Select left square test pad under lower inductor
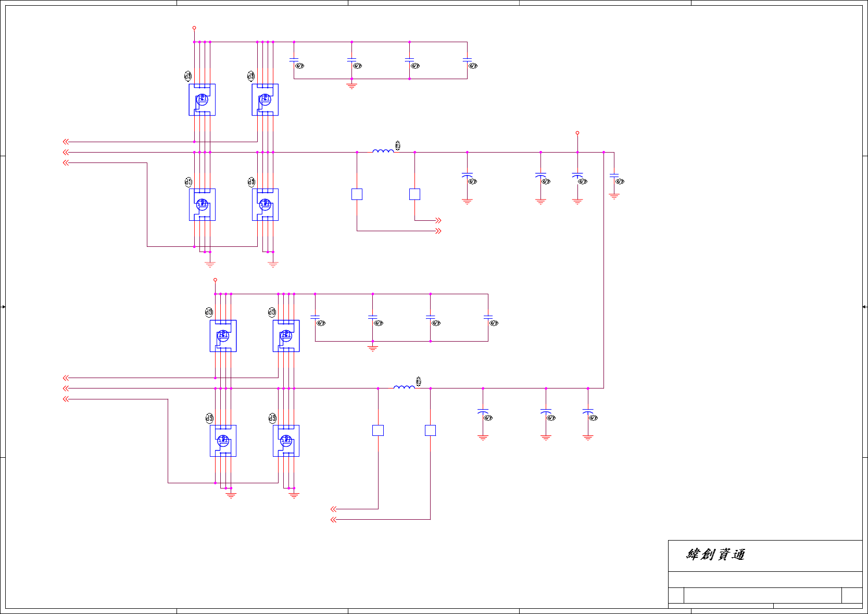Screen dimensions: 868x614 pos(378,430)
